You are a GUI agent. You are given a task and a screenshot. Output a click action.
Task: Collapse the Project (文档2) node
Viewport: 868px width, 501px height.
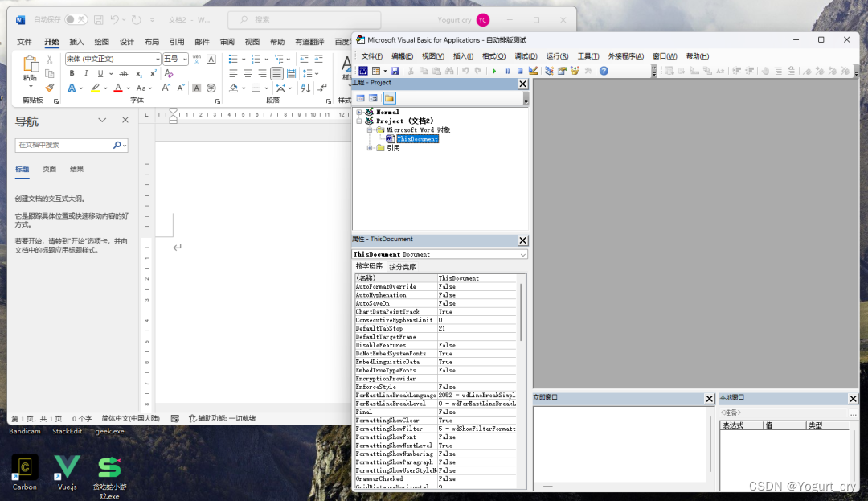358,121
